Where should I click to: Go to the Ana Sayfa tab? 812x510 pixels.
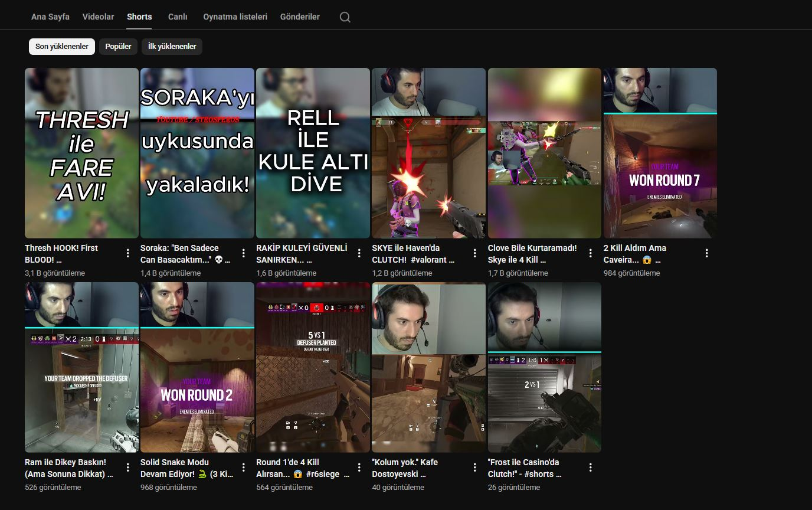pos(50,17)
